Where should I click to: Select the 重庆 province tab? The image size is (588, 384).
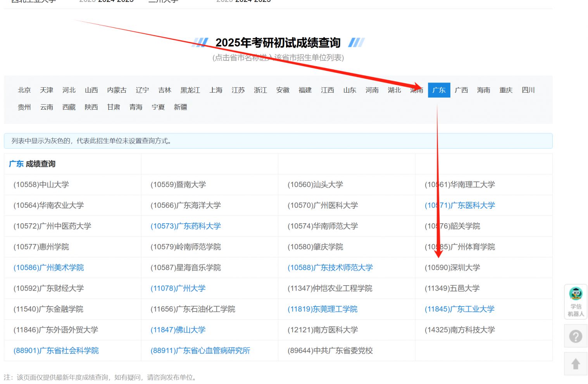pyautogui.click(x=506, y=90)
